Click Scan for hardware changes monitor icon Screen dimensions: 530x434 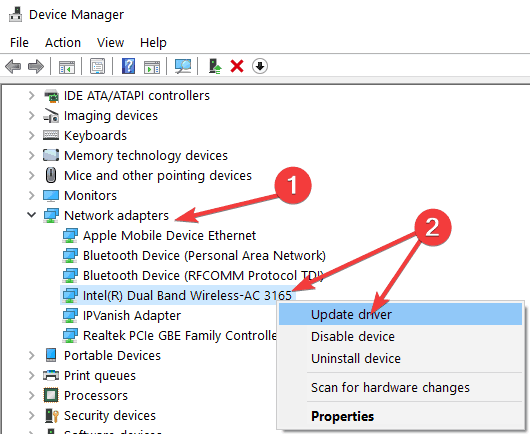point(183,66)
